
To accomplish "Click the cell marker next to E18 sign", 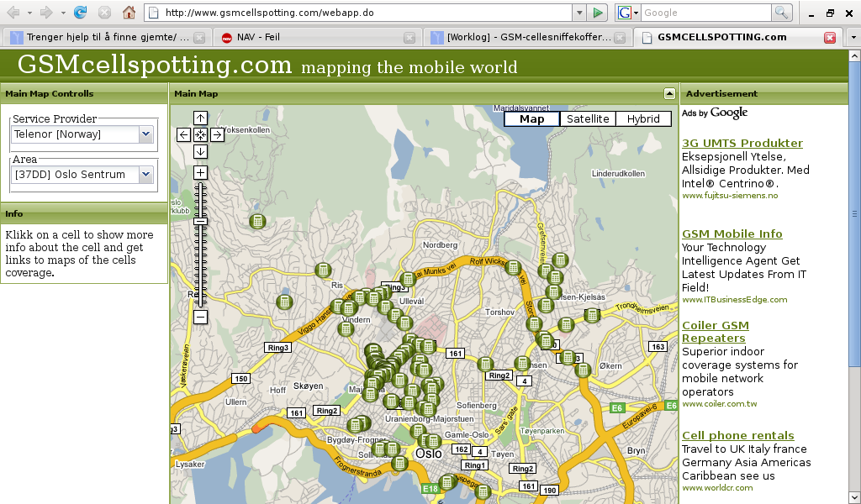I will (448, 482).
